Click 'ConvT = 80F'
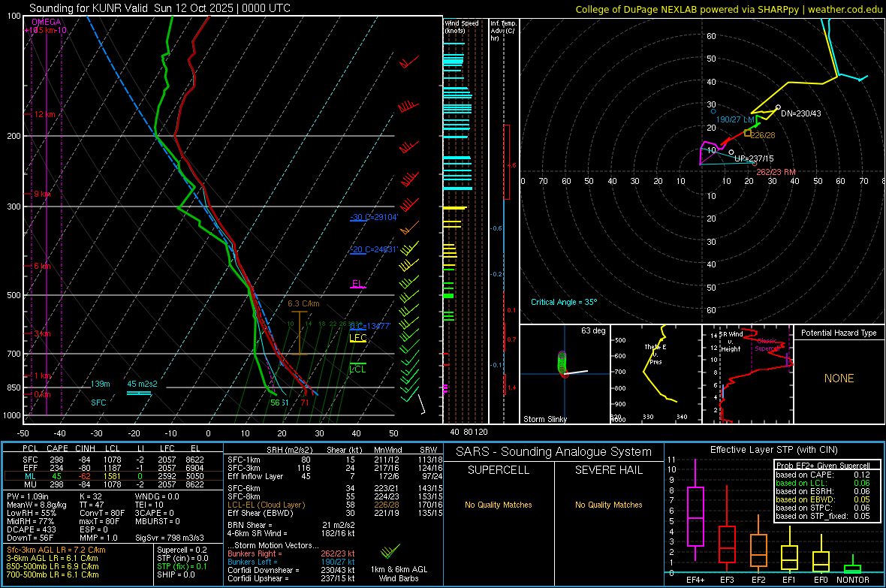Image resolution: width=886 pixels, height=588 pixels. pyautogui.click(x=102, y=514)
